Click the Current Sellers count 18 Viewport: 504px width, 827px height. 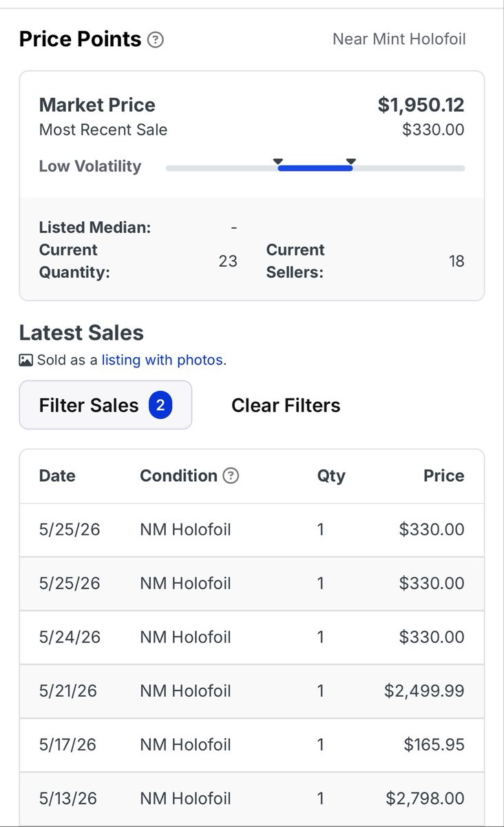point(456,261)
